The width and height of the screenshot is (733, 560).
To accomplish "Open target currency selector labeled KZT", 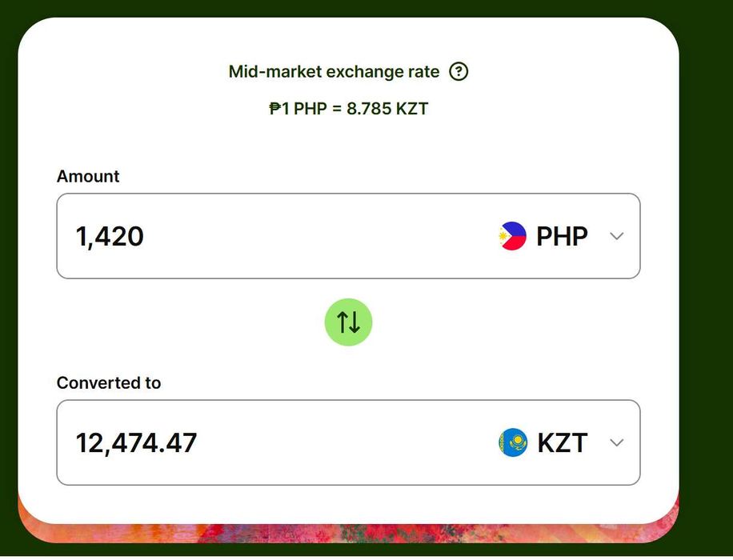I will tap(562, 442).
